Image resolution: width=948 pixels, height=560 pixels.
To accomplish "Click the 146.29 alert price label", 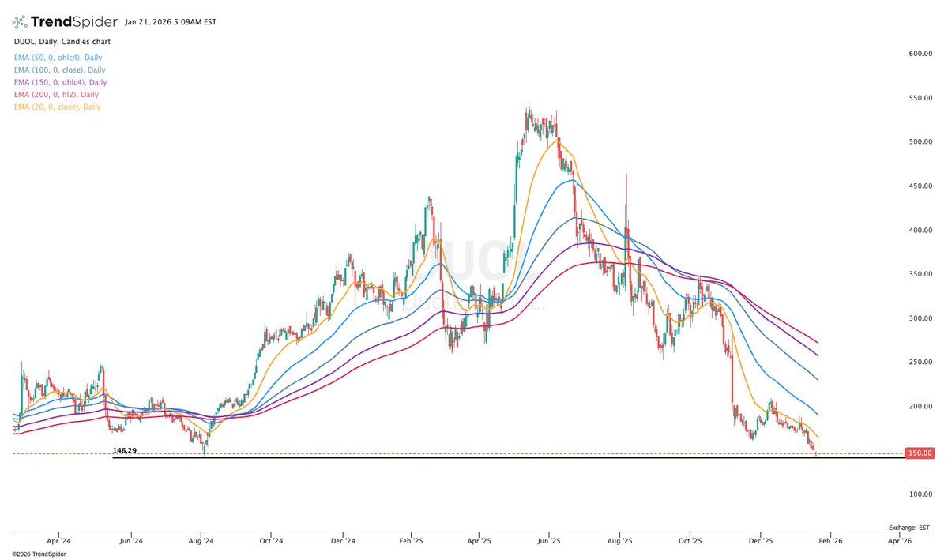I will pyautogui.click(x=126, y=449).
